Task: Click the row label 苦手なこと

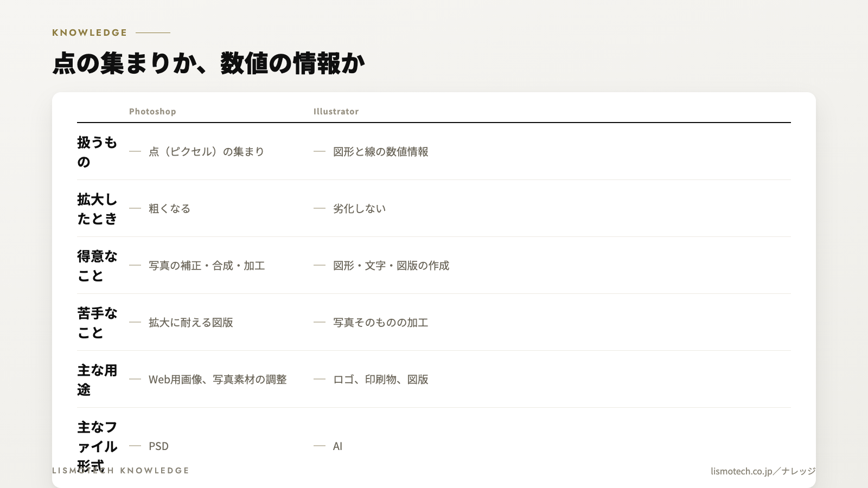Action: click(97, 323)
